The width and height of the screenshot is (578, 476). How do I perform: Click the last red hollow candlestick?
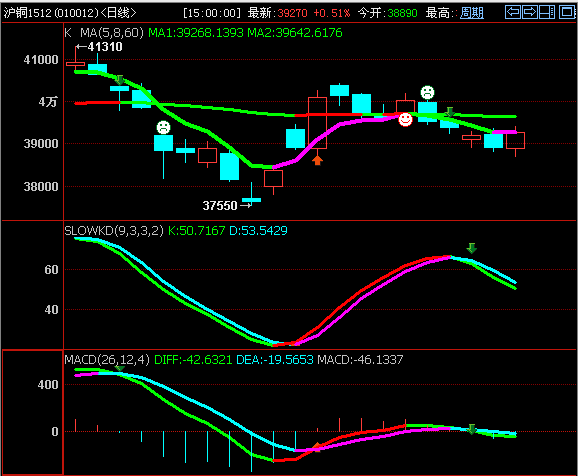coord(515,140)
